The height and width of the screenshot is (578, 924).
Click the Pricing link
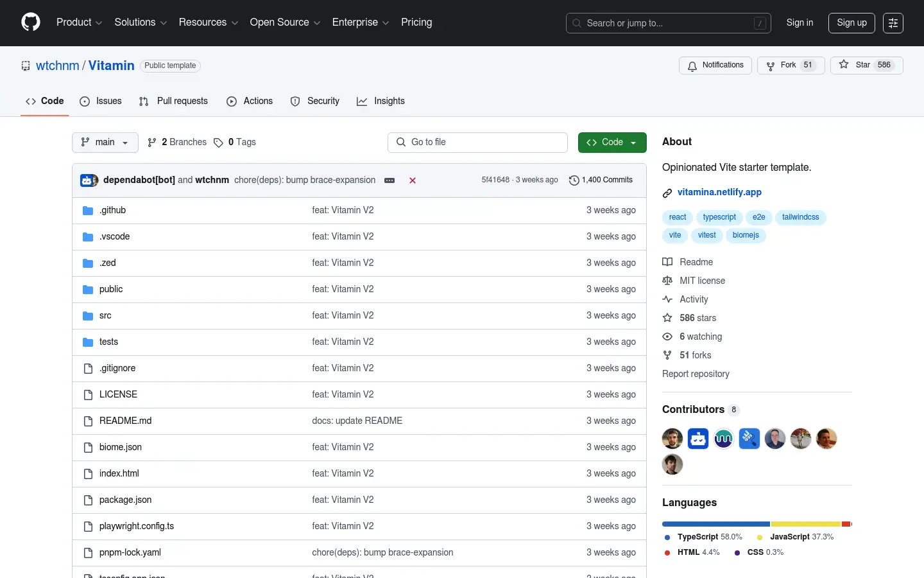pyautogui.click(x=416, y=22)
